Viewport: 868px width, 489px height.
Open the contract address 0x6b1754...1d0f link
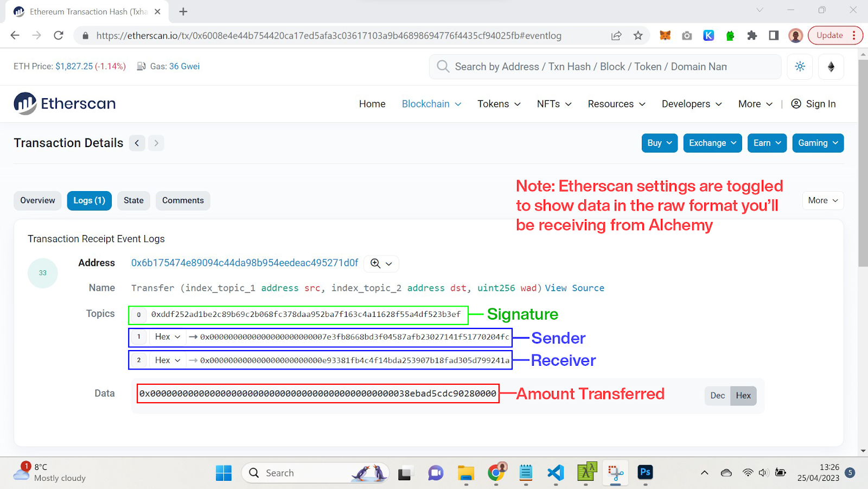tap(245, 263)
